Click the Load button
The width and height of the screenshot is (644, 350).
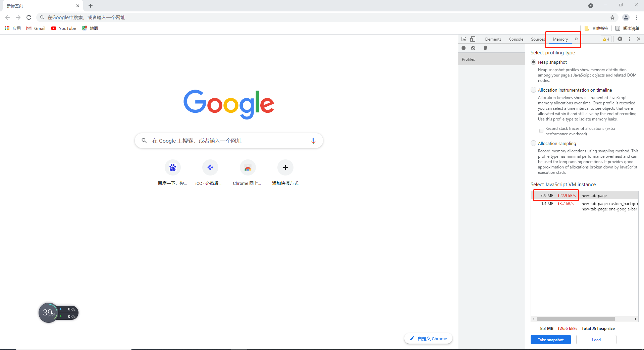[x=596, y=340]
